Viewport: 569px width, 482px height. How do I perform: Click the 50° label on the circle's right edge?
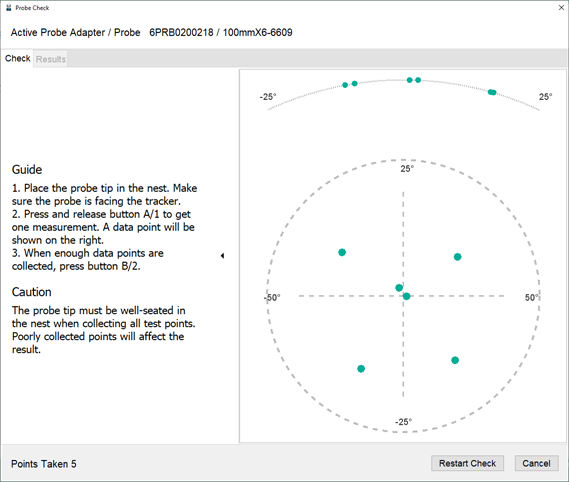pyautogui.click(x=532, y=298)
